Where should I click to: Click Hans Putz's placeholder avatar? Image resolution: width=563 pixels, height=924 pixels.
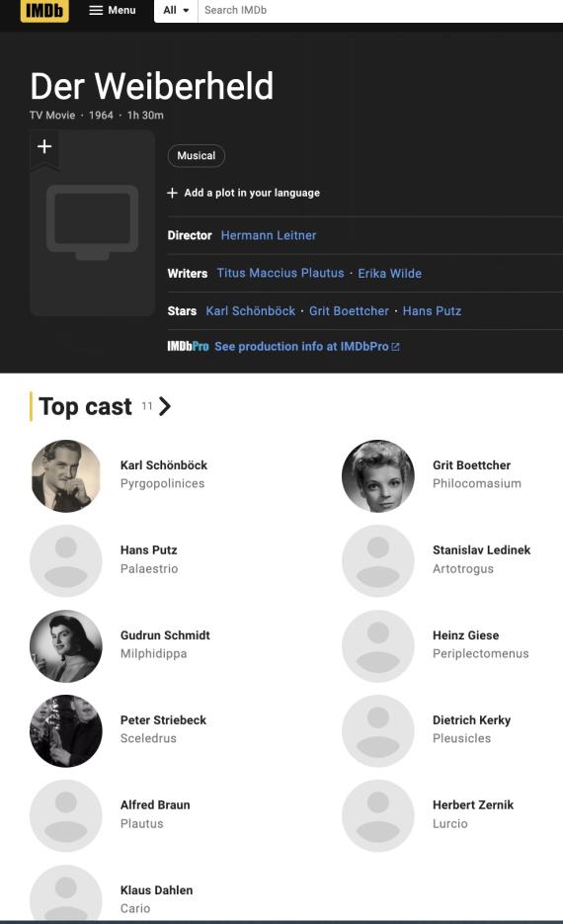point(66,561)
